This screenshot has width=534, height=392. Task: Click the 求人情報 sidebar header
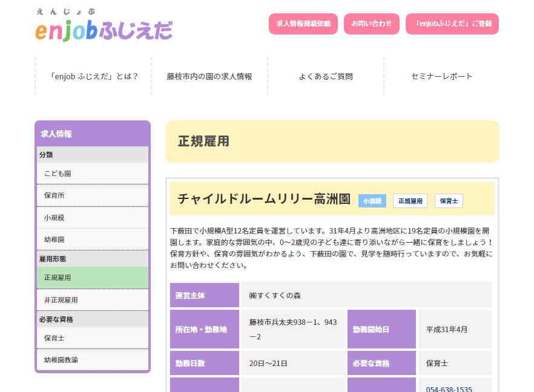click(93, 134)
